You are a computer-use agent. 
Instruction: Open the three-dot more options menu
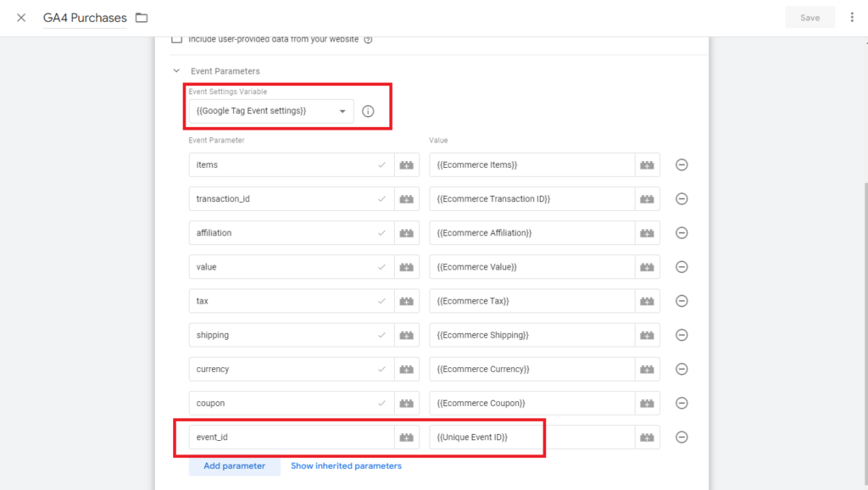pos(852,18)
